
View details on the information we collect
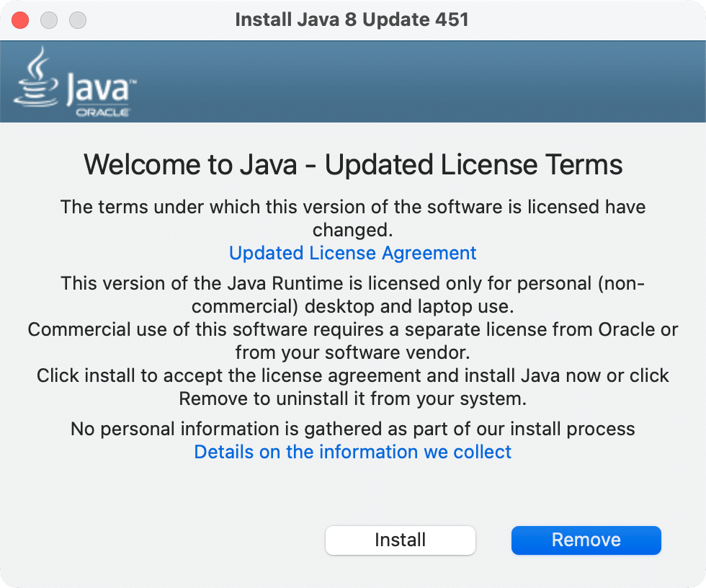point(352,452)
